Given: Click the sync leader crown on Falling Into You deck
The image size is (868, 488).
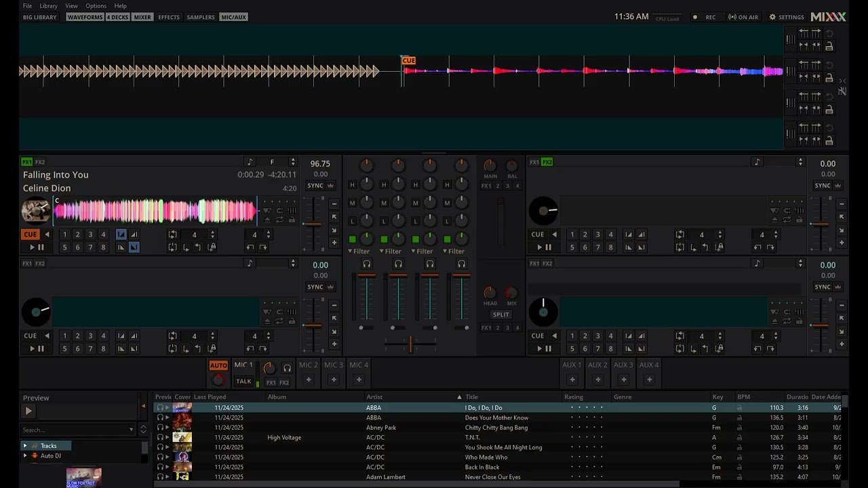Looking at the screenshot, I should pyautogui.click(x=330, y=186).
